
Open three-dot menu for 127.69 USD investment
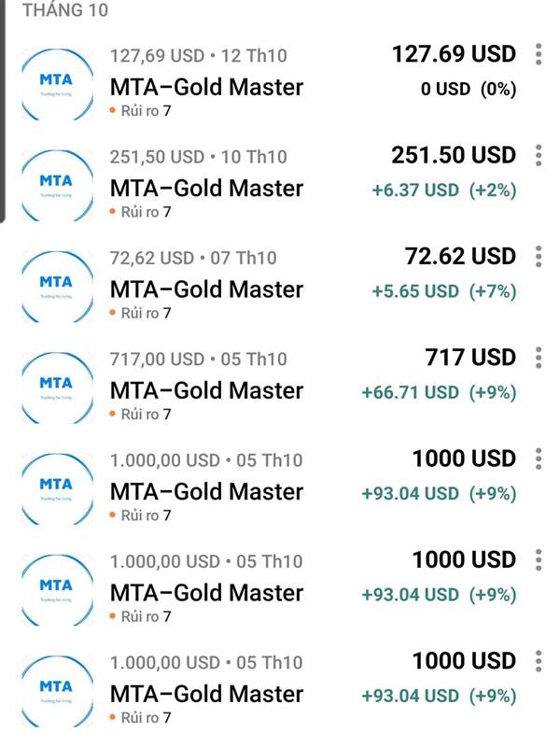[539, 54]
